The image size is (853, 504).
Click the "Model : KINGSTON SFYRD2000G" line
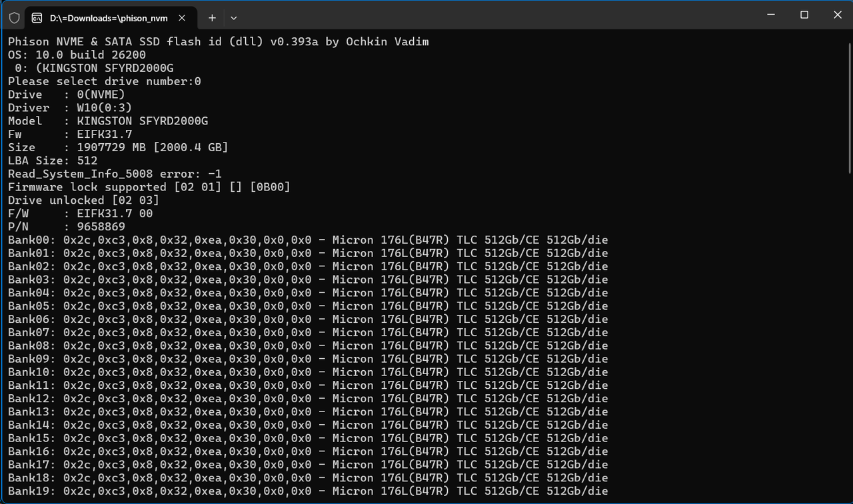point(108,121)
